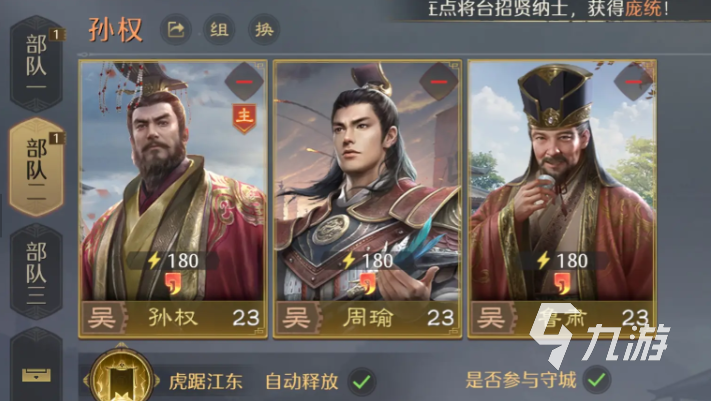Screen dimensions: 711x401
Task: Toggle the 是否参与守城 checkmark
Action: pyautogui.click(x=597, y=380)
